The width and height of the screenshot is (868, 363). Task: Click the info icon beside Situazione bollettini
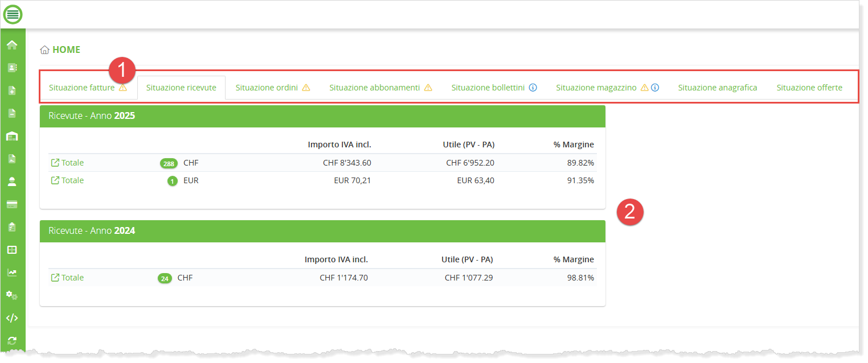point(533,88)
